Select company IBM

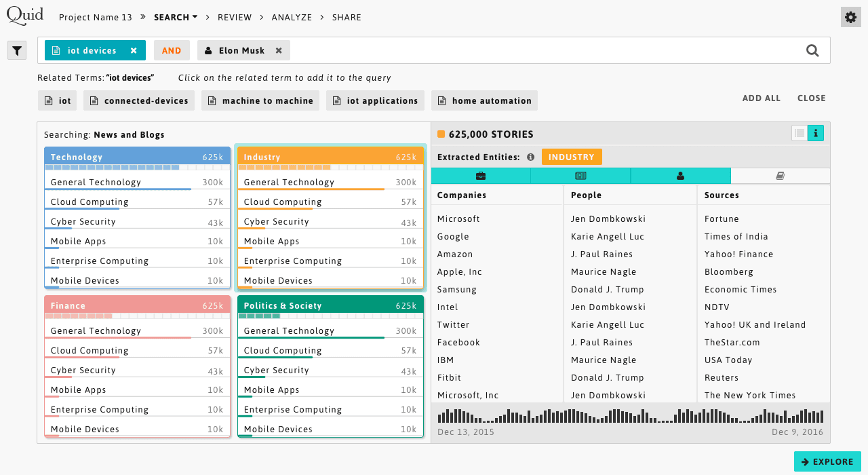(446, 360)
